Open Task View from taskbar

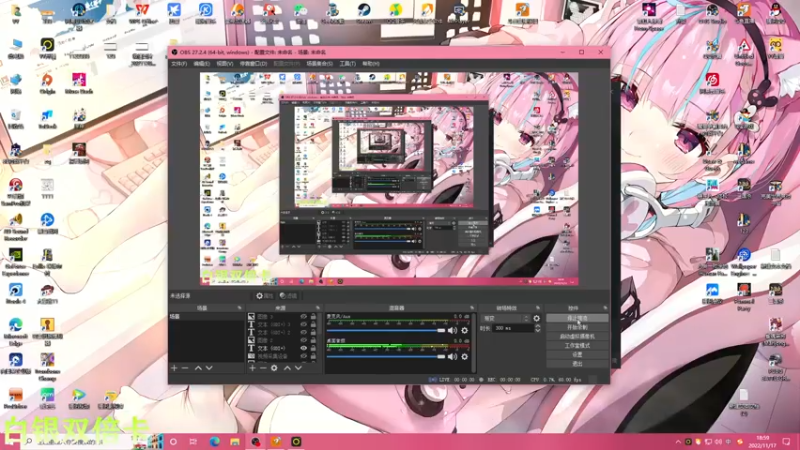tap(193, 442)
